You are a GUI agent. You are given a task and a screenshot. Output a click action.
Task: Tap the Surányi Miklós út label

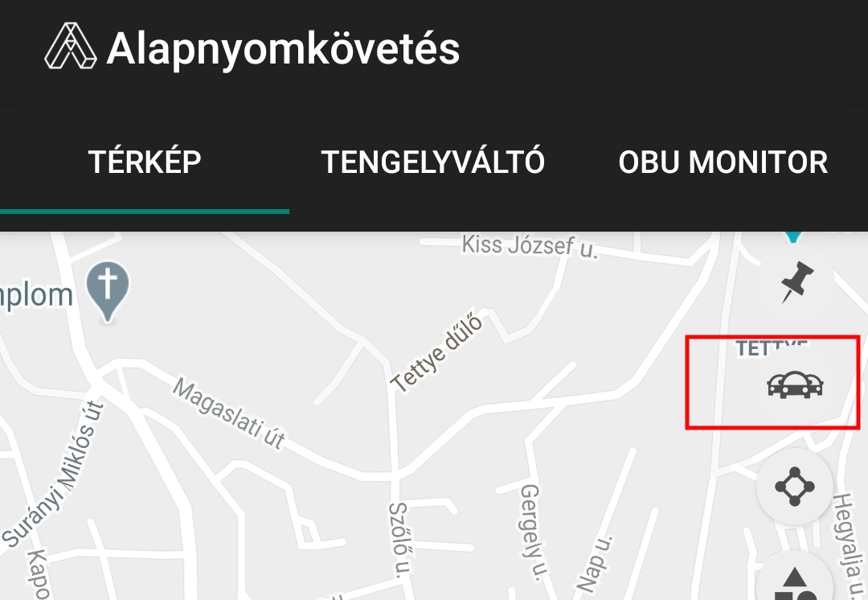point(53,474)
